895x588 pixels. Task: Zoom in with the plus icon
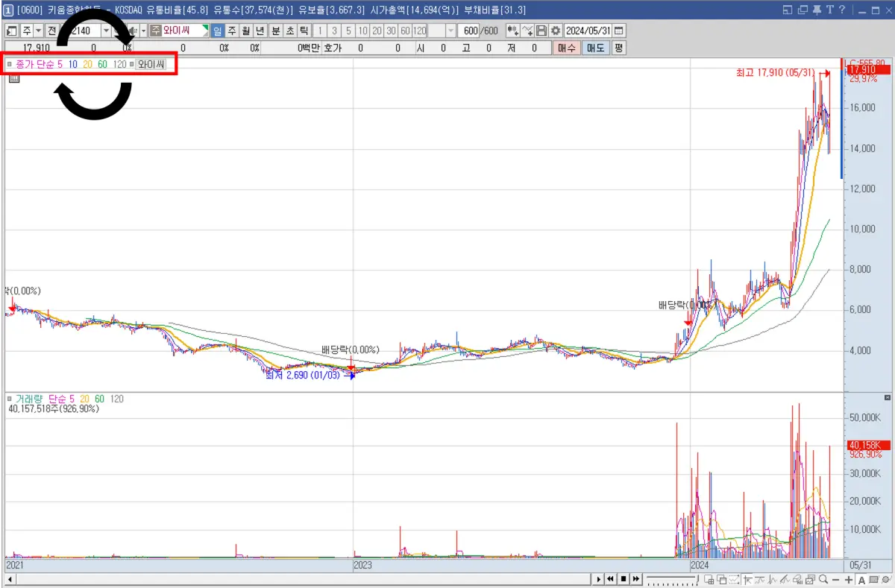(848, 579)
